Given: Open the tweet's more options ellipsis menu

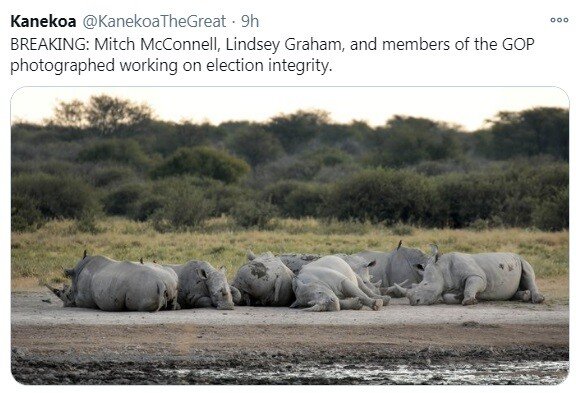Looking at the screenshot, I should coord(559,20).
